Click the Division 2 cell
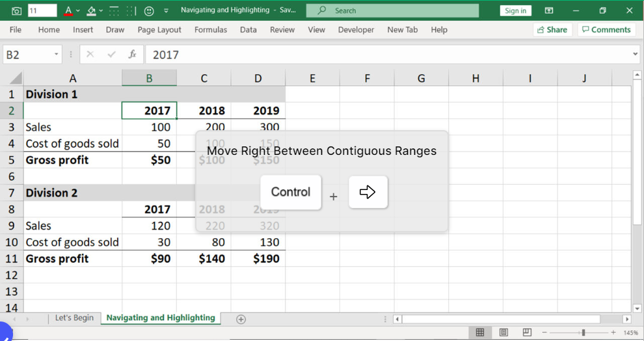This screenshot has height=341, width=644. (x=73, y=193)
